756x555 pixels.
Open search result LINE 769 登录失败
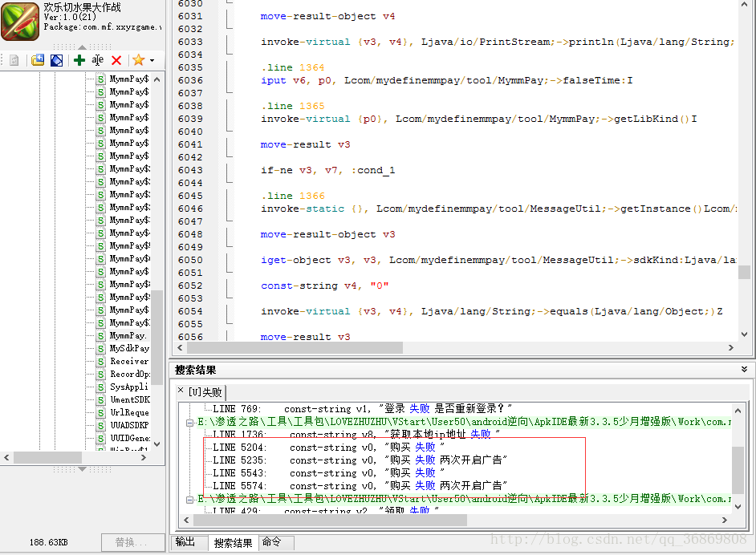(x=362, y=409)
